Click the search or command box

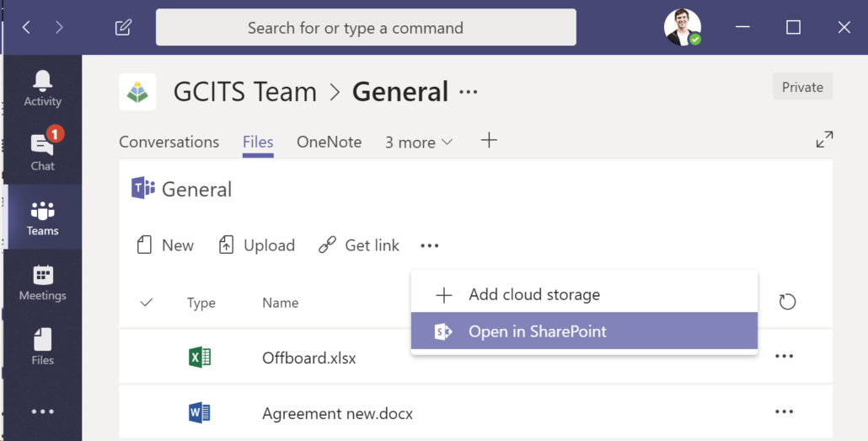366,28
